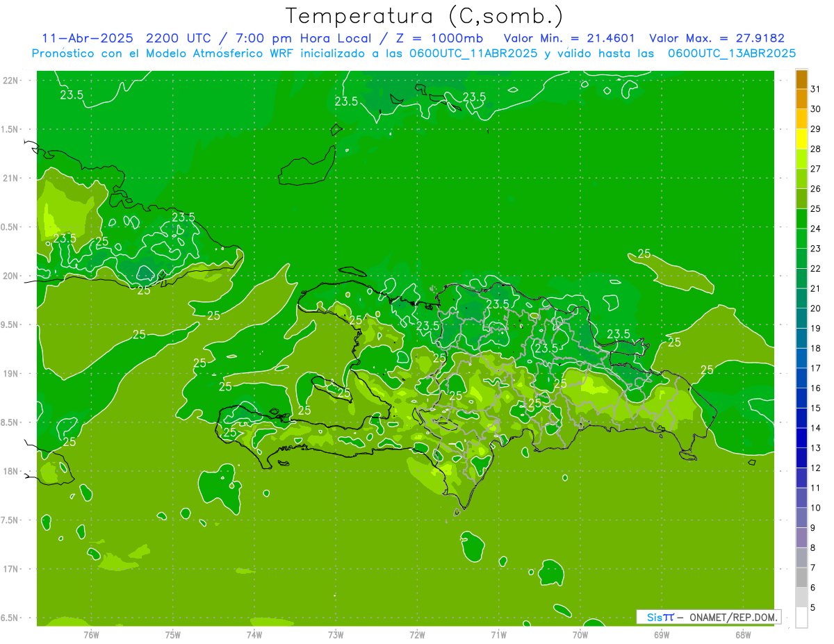Click the title "Temperatura (C,somb.)"
This screenshot has height=644, width=834.
pos(425,15)
